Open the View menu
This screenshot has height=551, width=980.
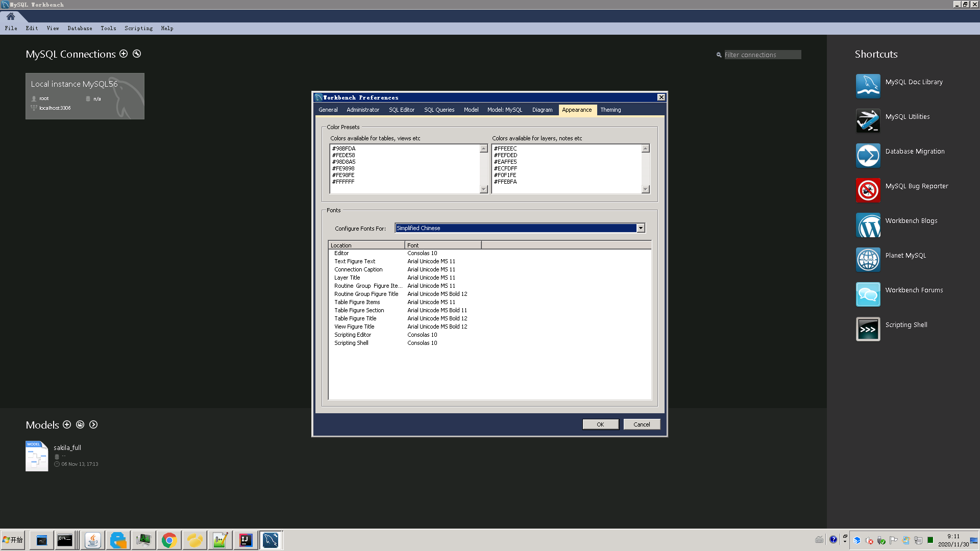(x=53, y=29)
